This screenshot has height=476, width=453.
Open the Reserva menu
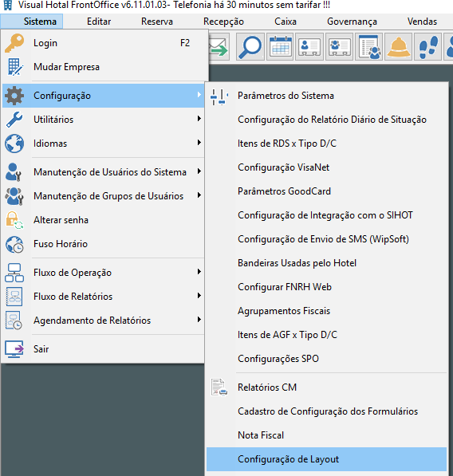point(157,22)
